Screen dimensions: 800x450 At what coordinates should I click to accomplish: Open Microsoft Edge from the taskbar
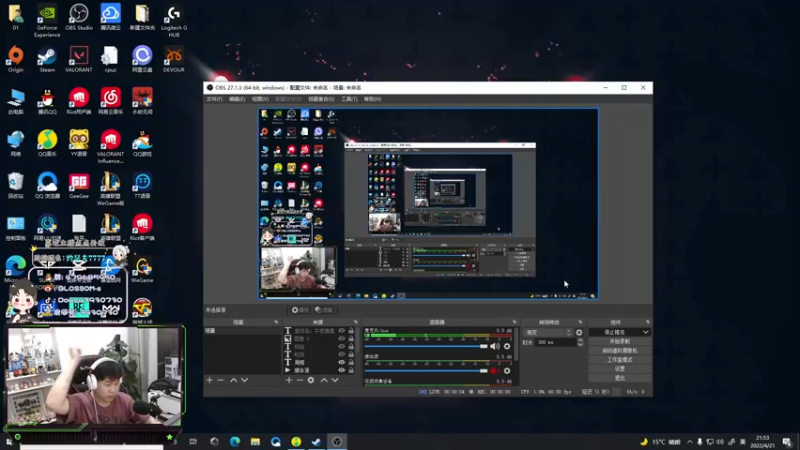235,441
